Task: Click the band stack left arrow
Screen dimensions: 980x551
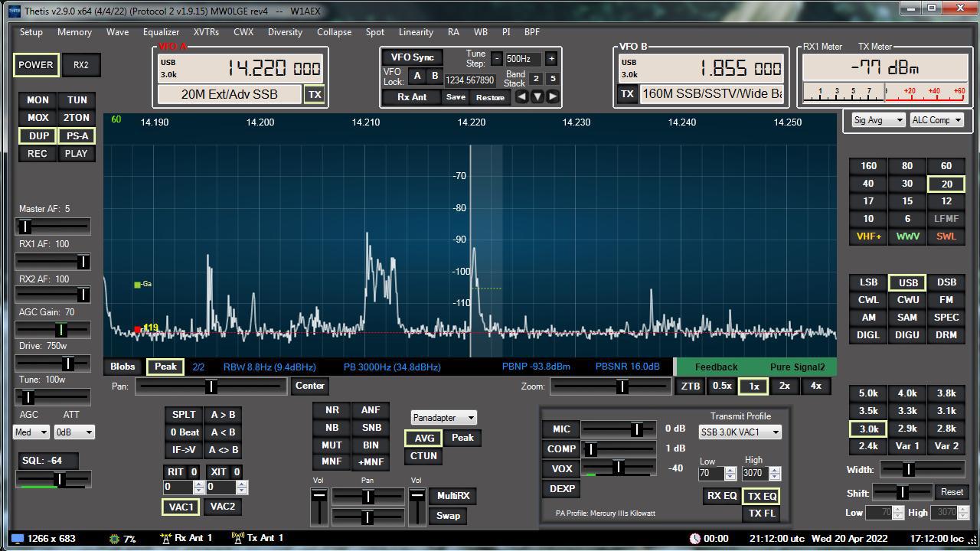Action: click(521, 96)
